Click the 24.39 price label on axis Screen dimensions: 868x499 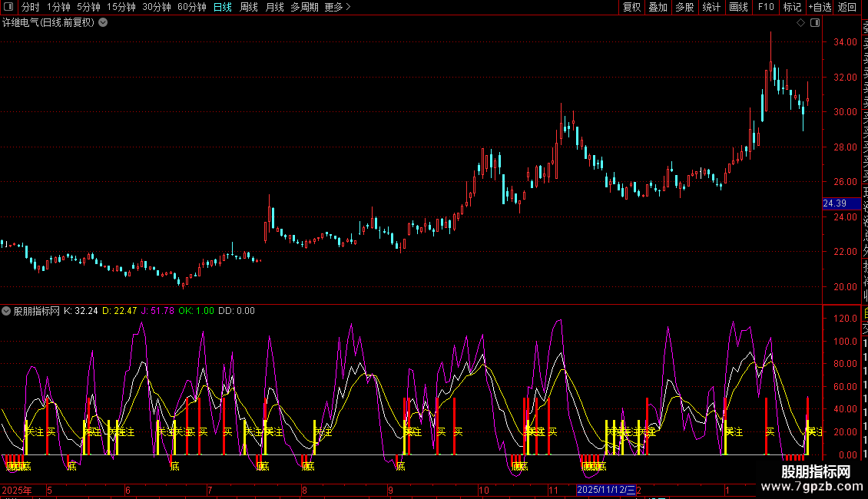click(x=834, y=203)
